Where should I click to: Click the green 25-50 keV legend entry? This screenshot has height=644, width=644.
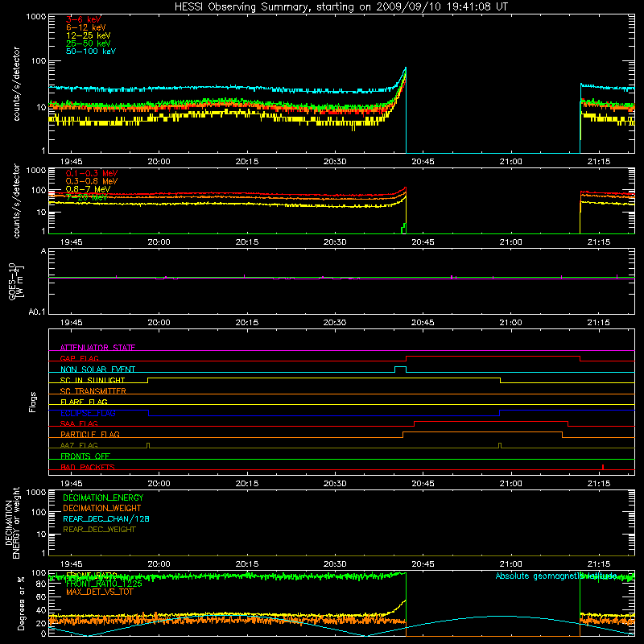point(89,43)
